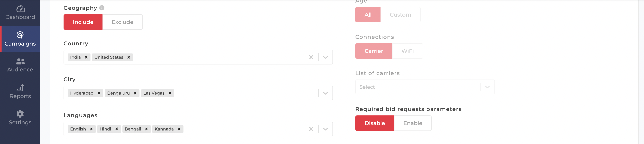Open the Dashboard speedometer icon
The width and height of the screenshot is (644, 144).
coord(20,9)
